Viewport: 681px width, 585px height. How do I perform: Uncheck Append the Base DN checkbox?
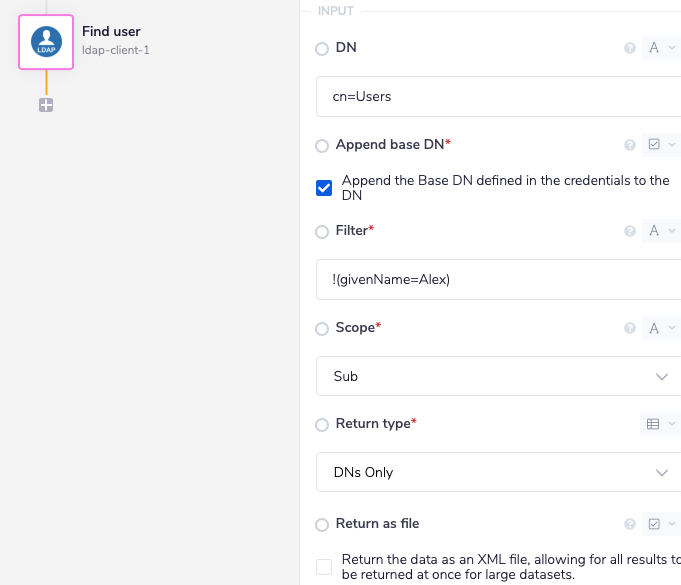tap(324, 188)
